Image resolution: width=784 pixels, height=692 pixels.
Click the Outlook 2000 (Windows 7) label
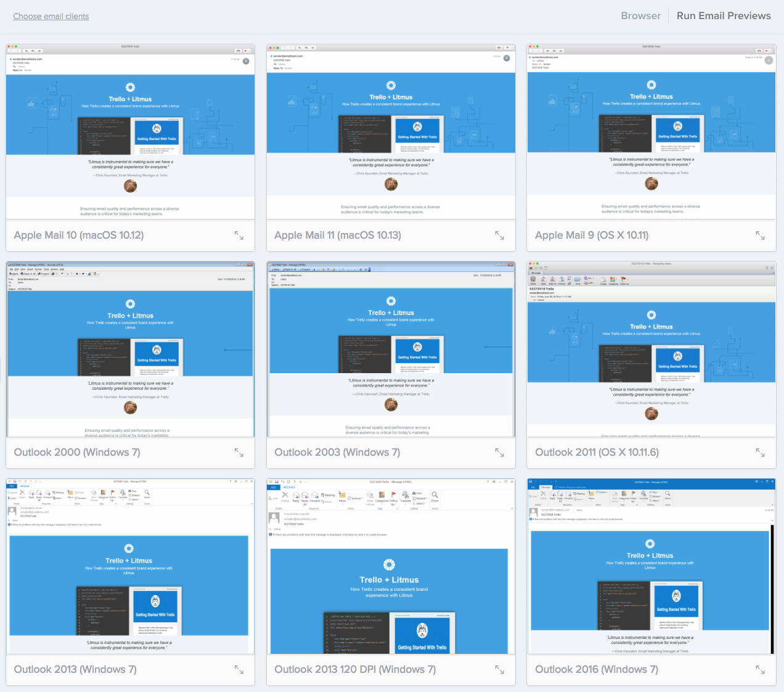pos(77,453)
